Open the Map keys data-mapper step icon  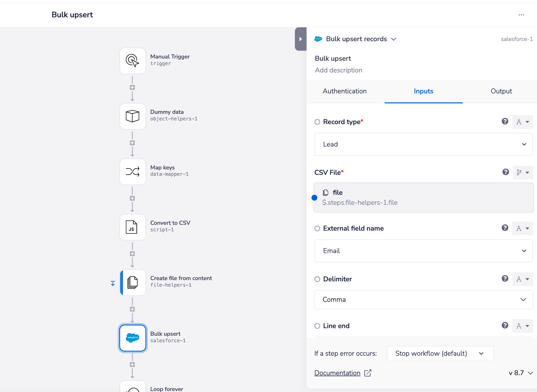[133, 172]
